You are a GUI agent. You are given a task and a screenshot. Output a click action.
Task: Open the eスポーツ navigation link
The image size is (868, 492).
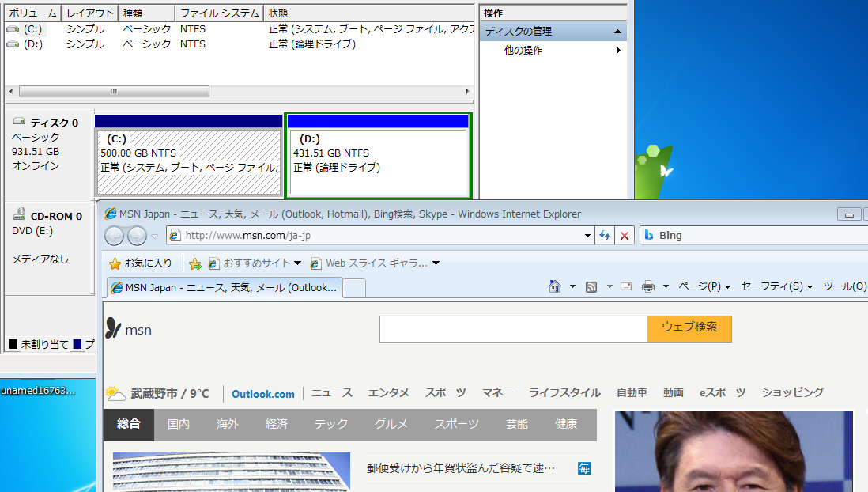coord(723,393)
